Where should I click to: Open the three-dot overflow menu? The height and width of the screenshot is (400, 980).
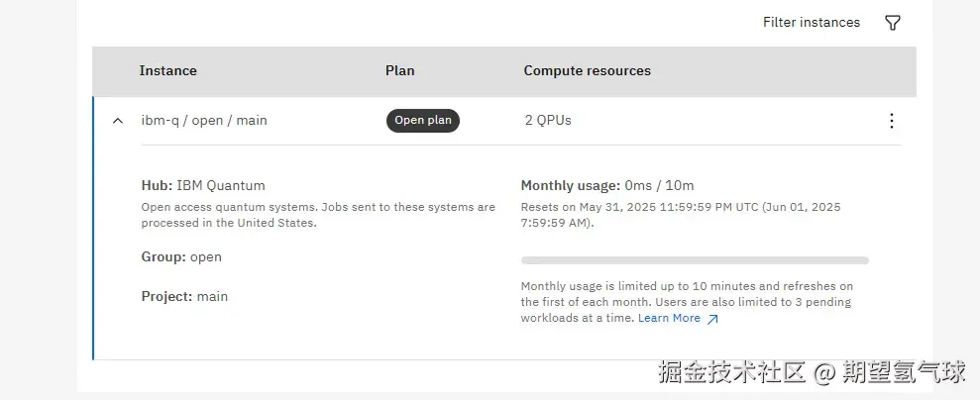(x=891, y=121)
